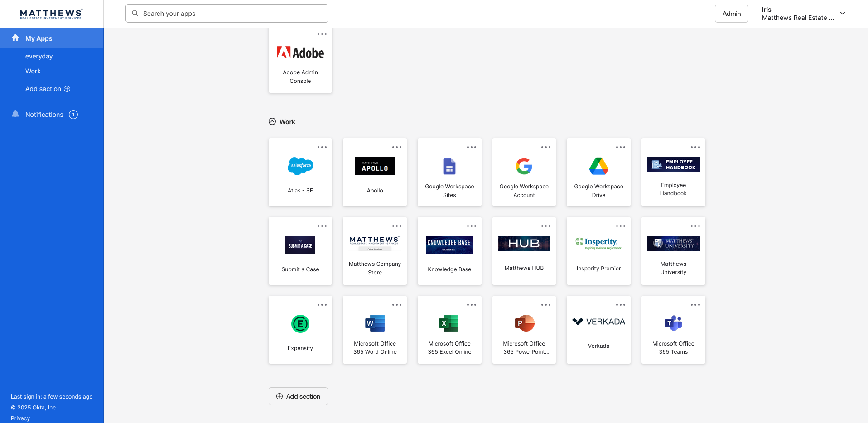This screenshot has width=868, height=423.
Task: Click the Add section button below apps
Action: pos(298,396)
